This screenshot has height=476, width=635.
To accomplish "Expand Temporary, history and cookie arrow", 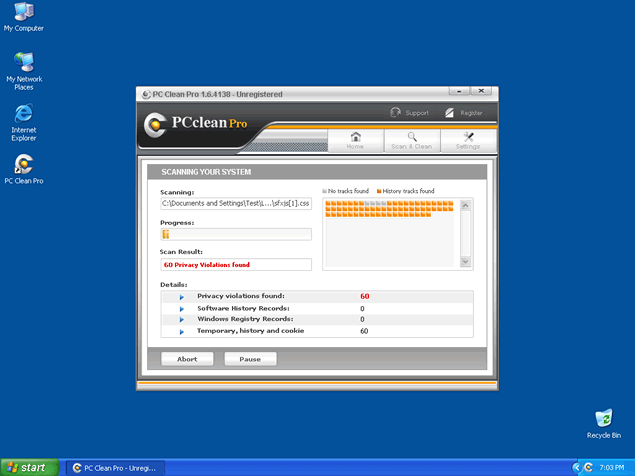I will click(182, 331).
